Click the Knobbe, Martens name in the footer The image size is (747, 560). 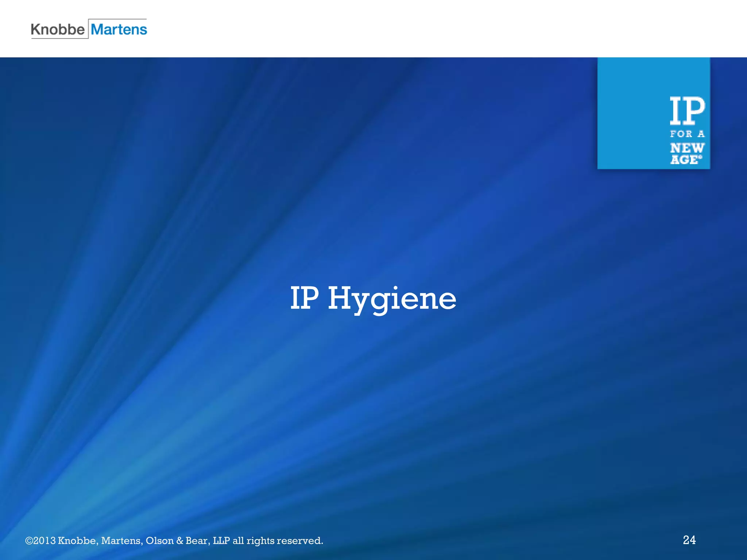[x=100, y=541]
